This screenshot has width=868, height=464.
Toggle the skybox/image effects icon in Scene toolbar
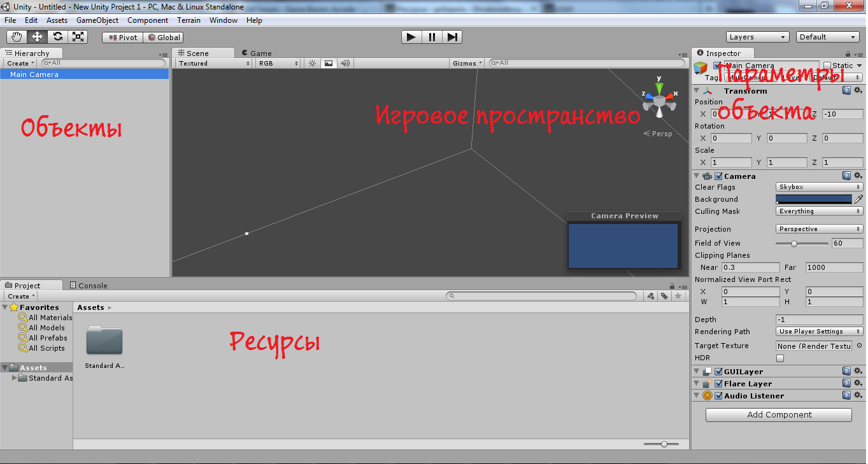(328, 63)
